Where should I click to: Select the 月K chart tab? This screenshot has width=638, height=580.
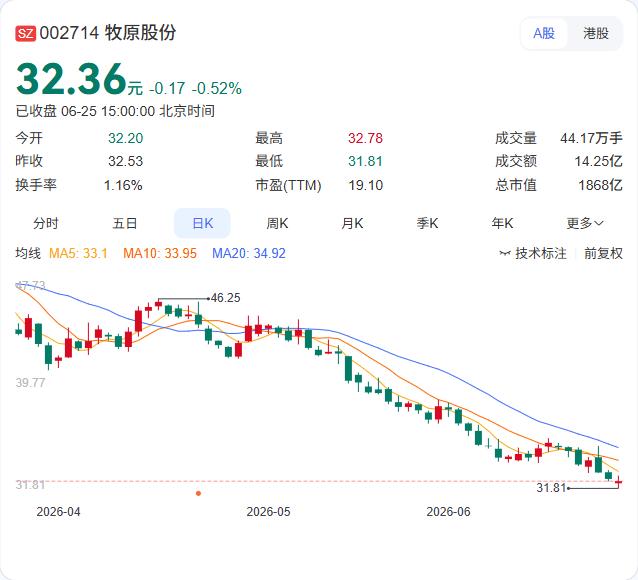point(352,223)
